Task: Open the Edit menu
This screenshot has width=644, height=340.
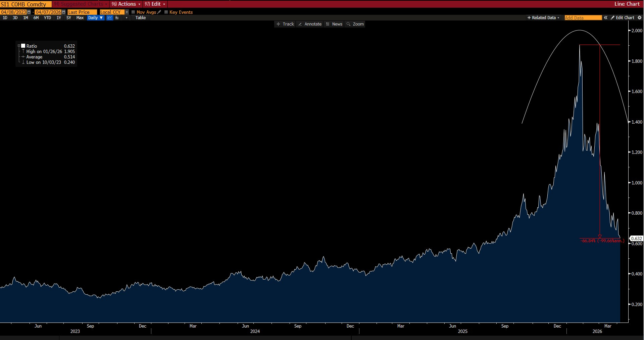Action: [x=155, y=4]
